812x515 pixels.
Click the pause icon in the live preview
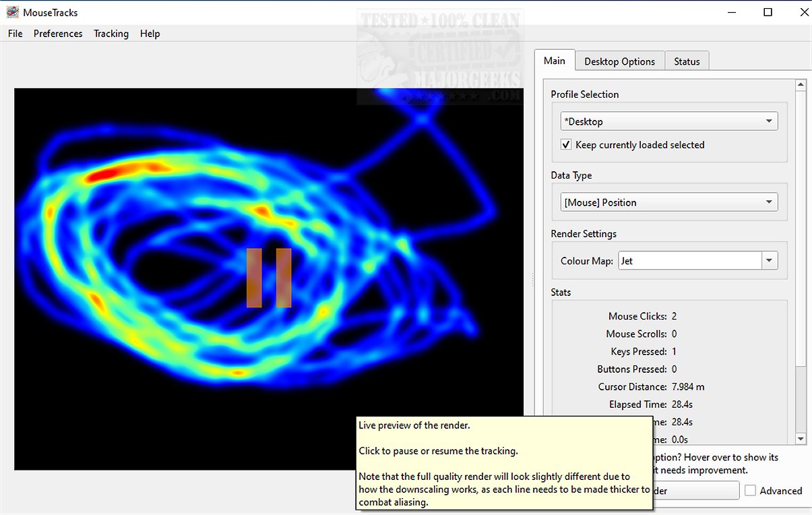point(268,278)
